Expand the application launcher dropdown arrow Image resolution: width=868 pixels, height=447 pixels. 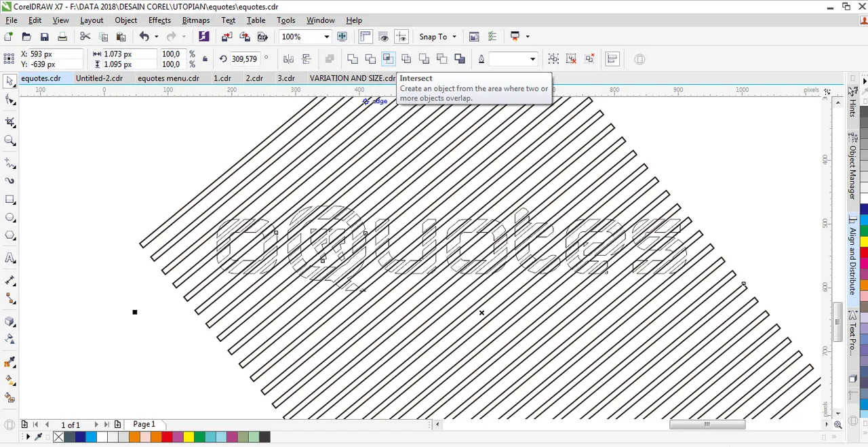(x=527, y=37)
